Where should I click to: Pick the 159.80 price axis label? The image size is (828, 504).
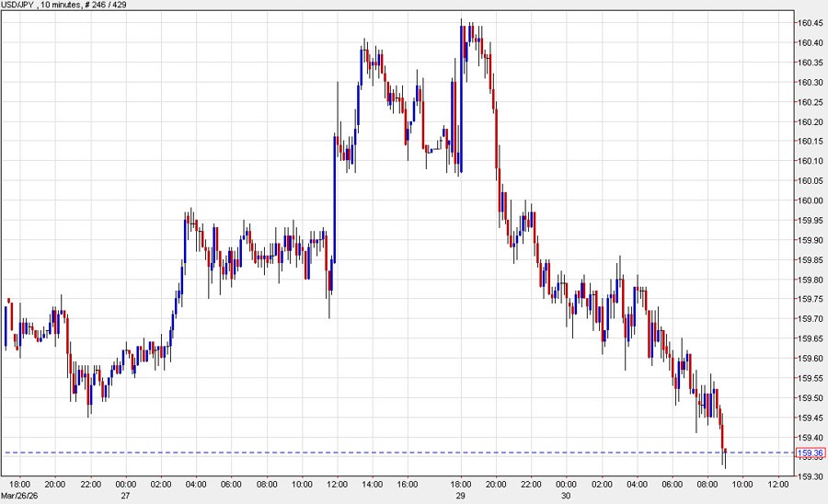coord(810,280)
